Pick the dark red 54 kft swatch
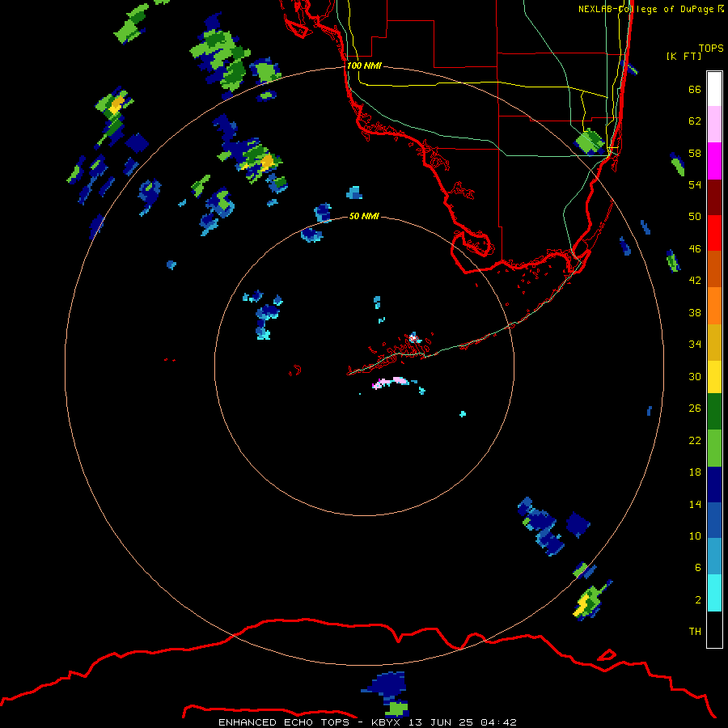The width and height of the screenshot is (728, 728). click(x=714, y=197)
